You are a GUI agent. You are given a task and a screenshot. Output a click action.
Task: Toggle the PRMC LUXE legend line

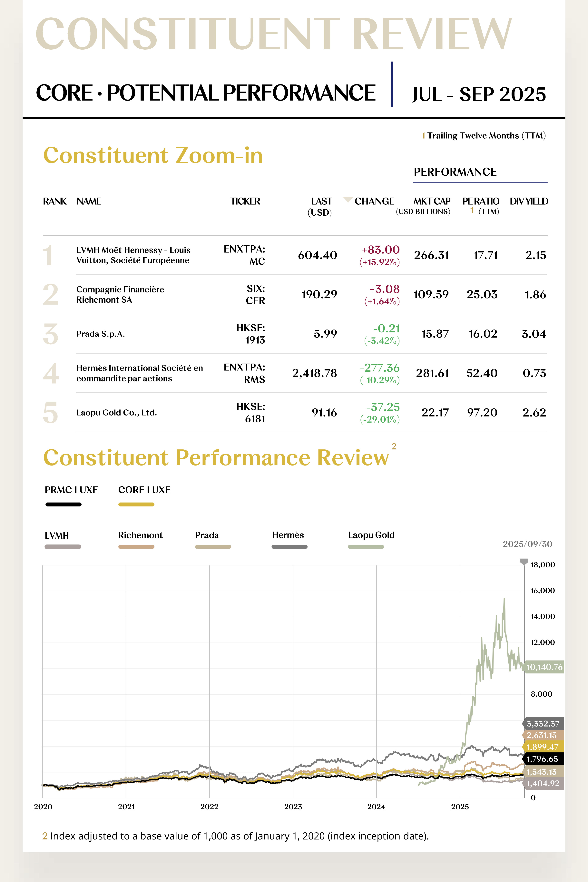[63, 504]
